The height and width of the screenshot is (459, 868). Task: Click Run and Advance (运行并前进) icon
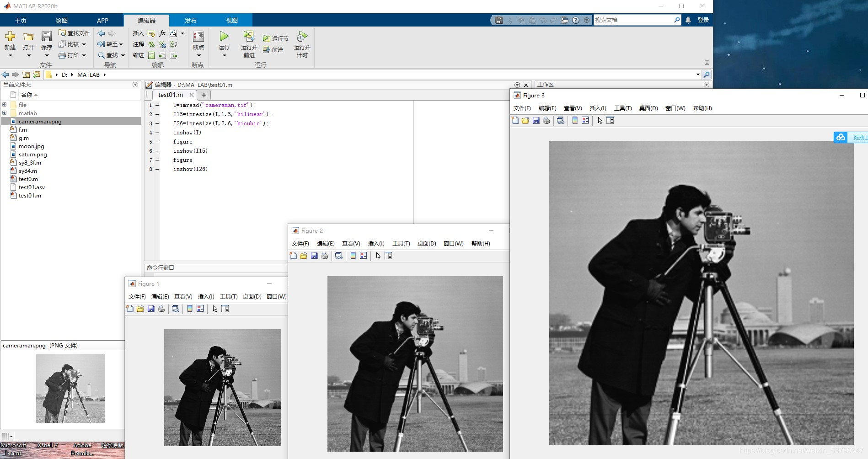249,36
